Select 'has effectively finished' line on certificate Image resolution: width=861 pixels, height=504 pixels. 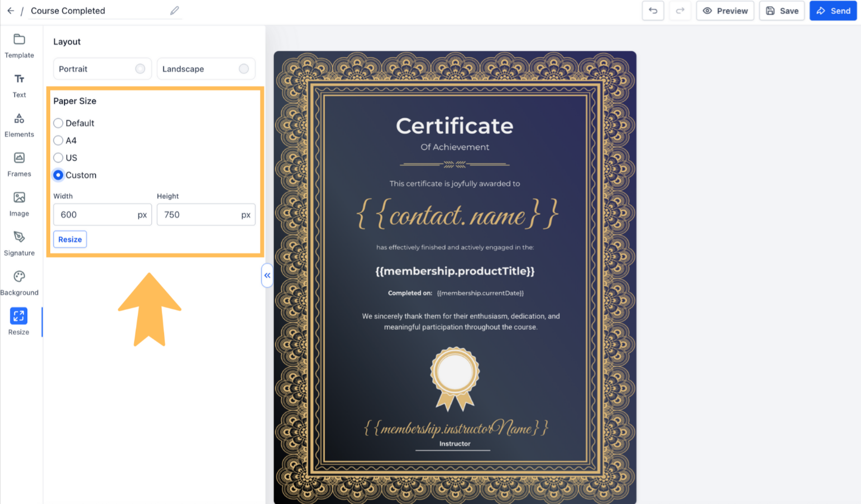[x=455, y=247]
